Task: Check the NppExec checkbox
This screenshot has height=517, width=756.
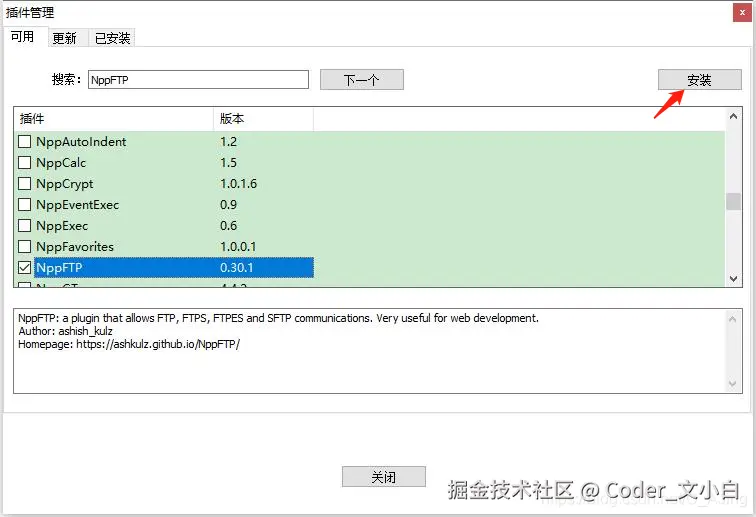Action: 25,226
